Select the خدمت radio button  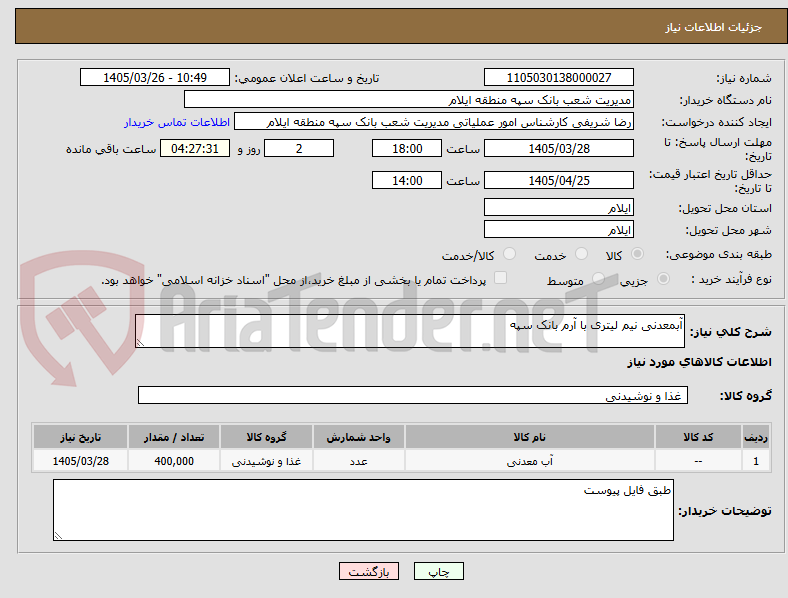581,254
